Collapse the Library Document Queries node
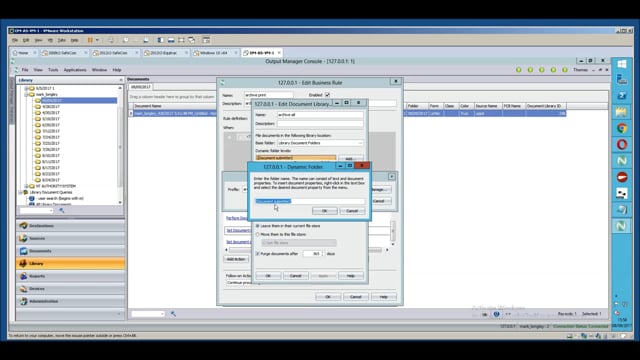 point(20,192)
